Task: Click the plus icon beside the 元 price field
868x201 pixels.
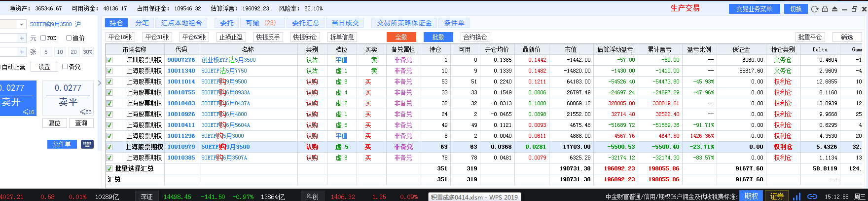Action: pos(22,38)
